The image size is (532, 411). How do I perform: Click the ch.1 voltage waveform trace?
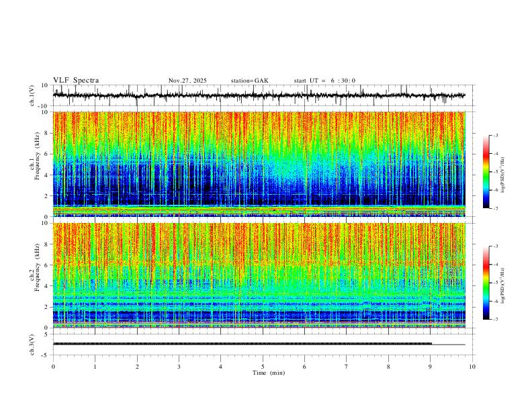[259, 95]
